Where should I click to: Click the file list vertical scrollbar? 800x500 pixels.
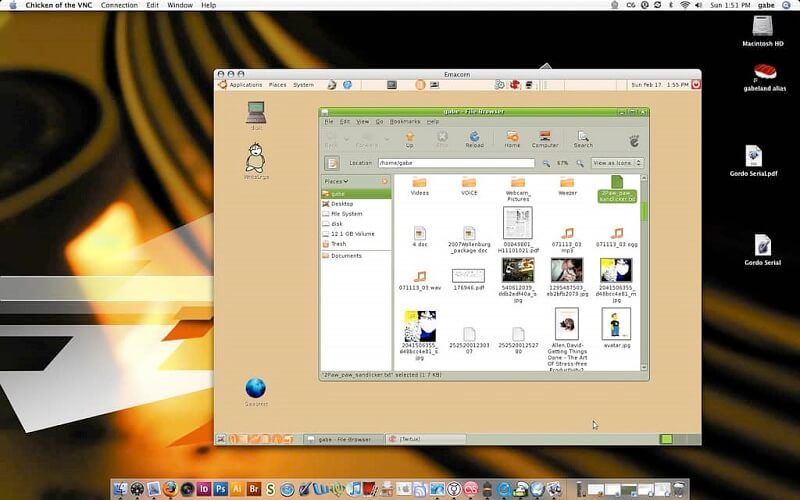(644, 273)
